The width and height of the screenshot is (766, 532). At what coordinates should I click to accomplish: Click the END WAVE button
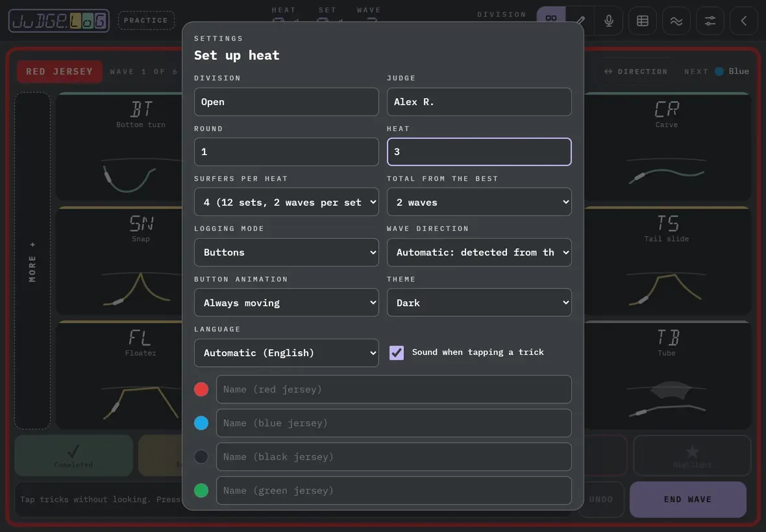[x=688, y=500]
